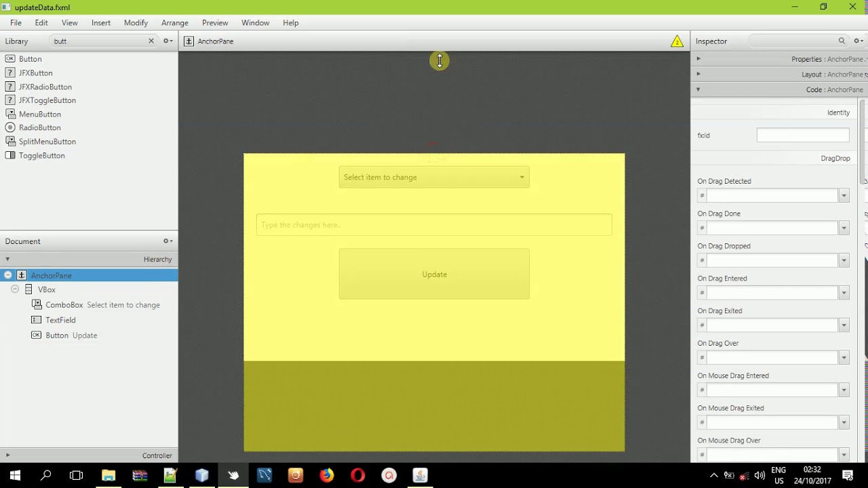The image size is (868, 488).
Task: Click the Type the changes here field
Action: [x=434, y=225]
